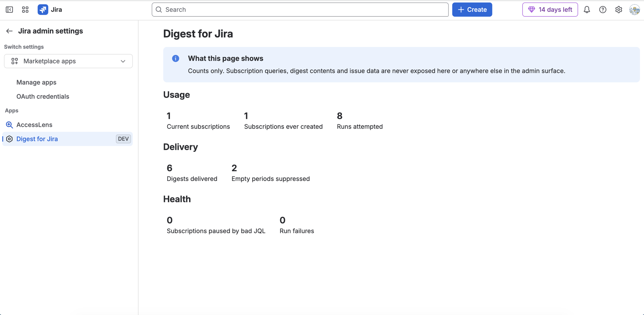Click the blue info icon in banner
644x315 pixels.
pos(176,58)
